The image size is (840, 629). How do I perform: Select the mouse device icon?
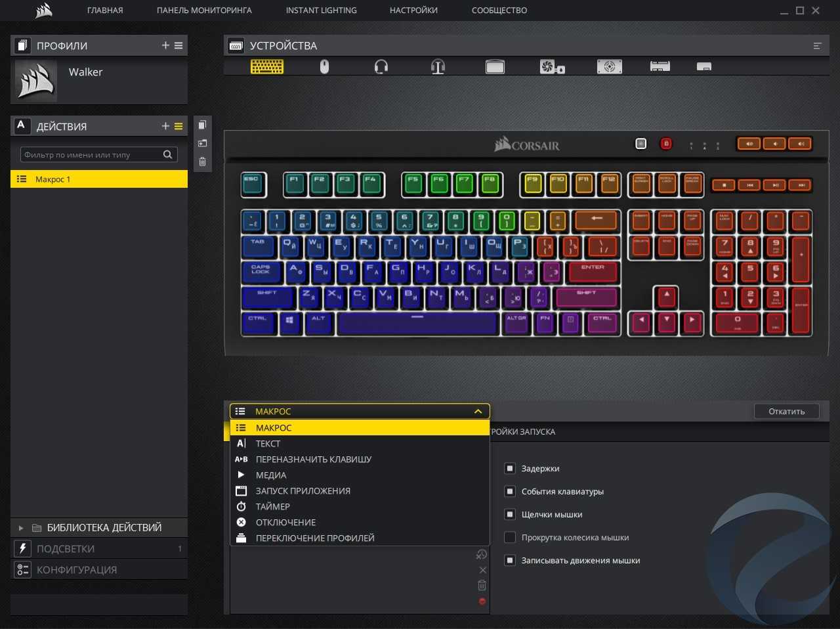tap(324, 66)
